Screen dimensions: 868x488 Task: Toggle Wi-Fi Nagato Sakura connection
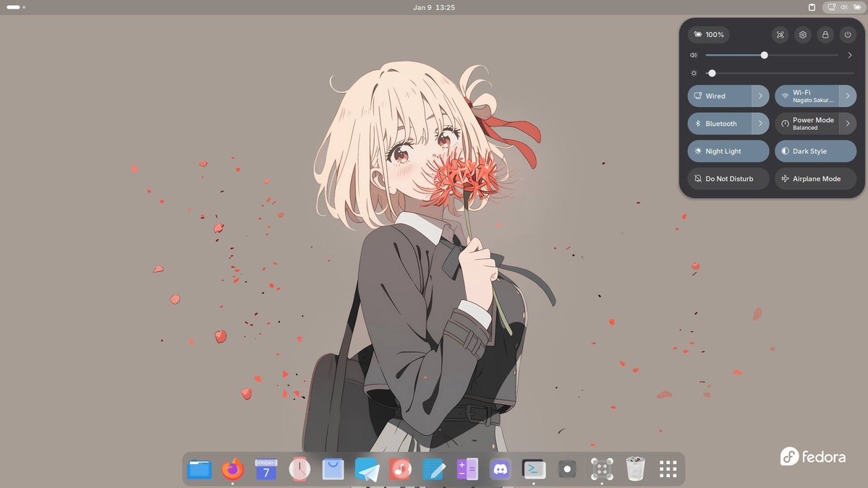coord(807,96)
